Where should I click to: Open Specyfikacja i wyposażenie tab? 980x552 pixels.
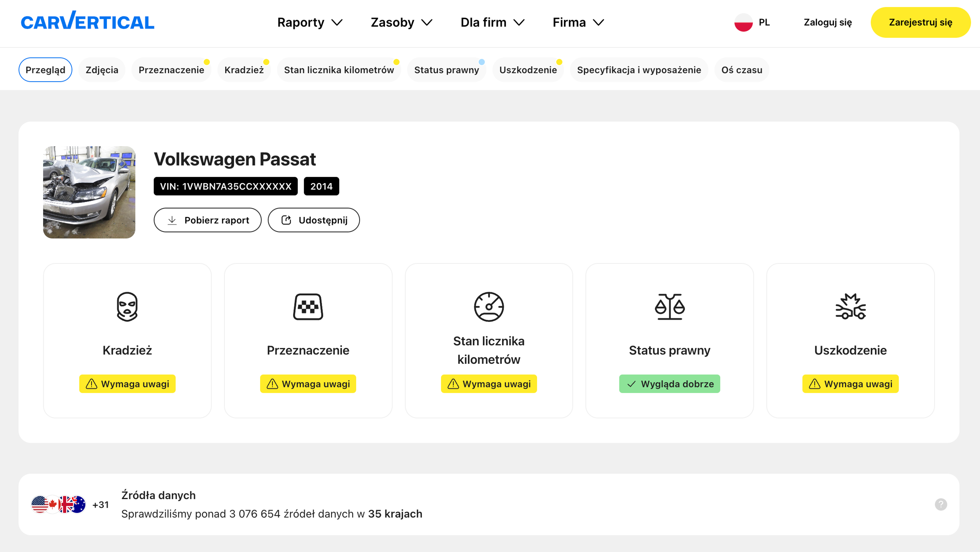point(639,70)
